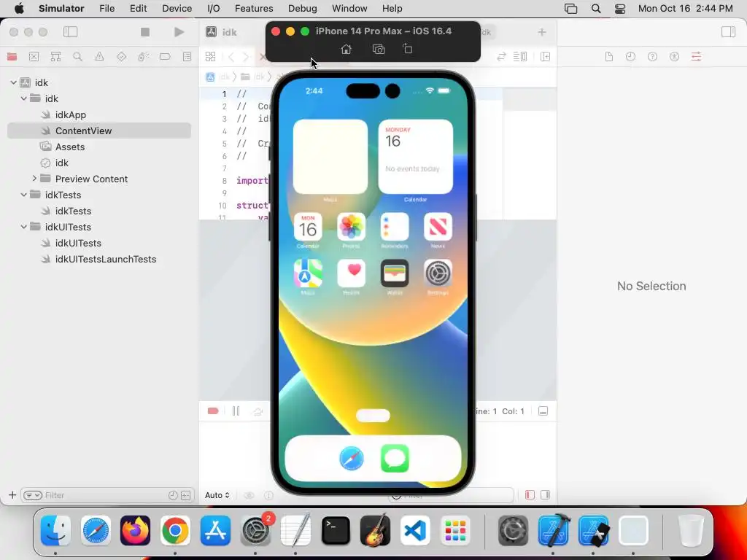Launch Messages in the iPhone dock
Viewport: 747px width, 560px height.
point(395,459)
